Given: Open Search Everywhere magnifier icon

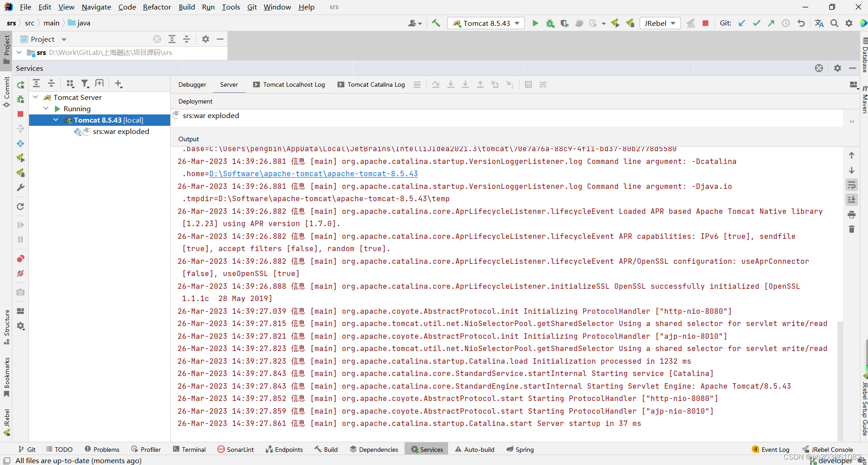Looking at the screenshot, I should 834,23.
